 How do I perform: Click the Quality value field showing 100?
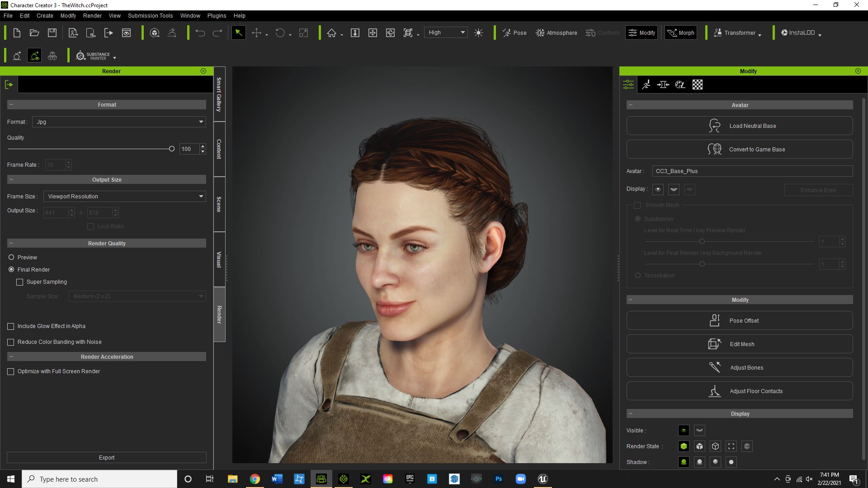pos(189,149)
